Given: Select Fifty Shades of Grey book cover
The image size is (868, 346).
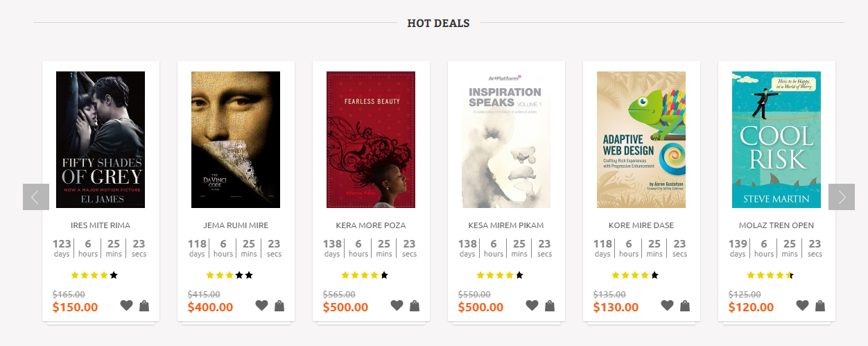Looking at the screenshot, I should tap(101, 139).
